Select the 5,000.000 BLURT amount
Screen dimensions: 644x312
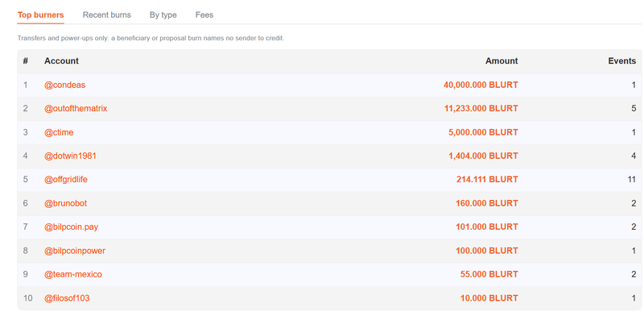click(483, 132)
